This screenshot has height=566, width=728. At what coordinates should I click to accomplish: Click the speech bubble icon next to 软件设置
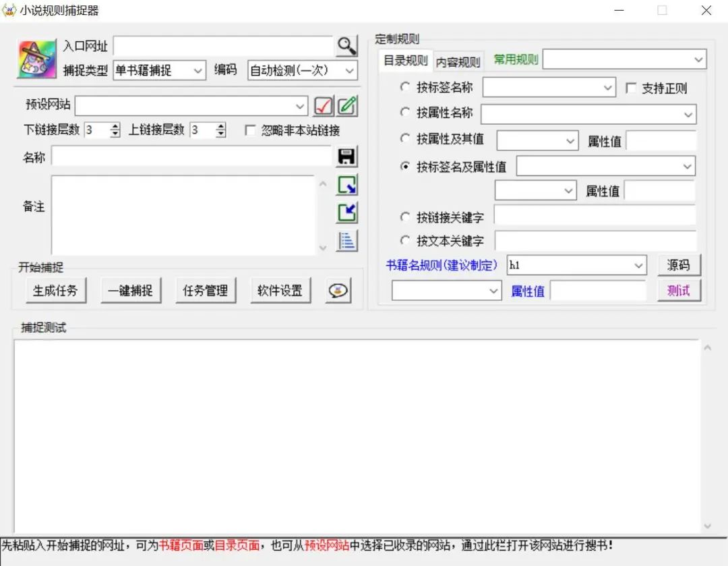[x=338, y=291]
